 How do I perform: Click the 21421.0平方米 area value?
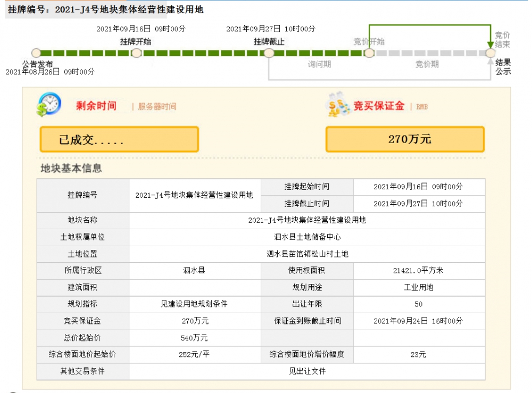pos(418,271)
